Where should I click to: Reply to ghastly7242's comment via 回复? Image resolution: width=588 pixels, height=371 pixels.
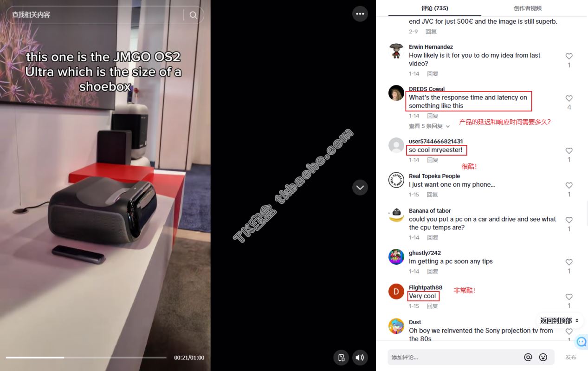point(433,272)
